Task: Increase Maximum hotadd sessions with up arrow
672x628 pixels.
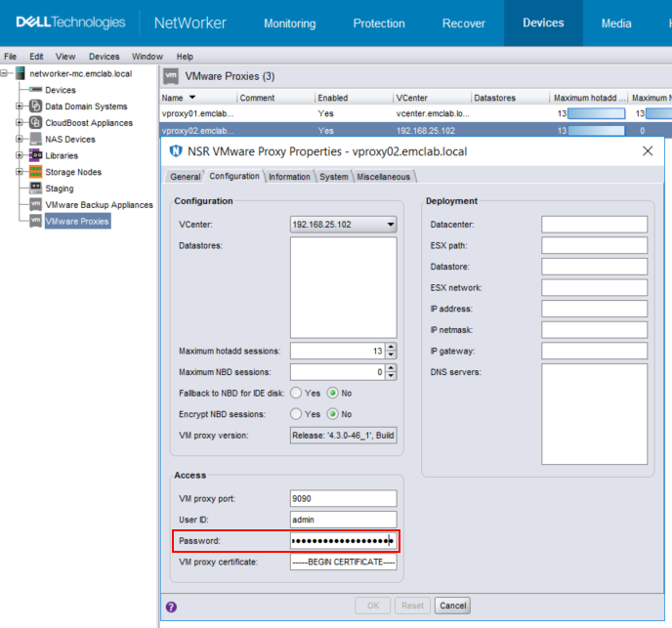Action: (392, 347)
